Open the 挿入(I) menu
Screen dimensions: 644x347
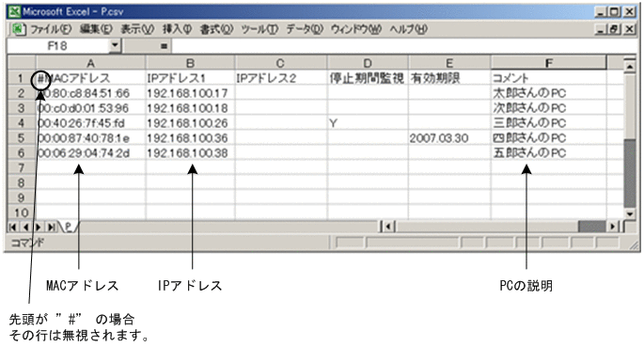tap(177, 29)
